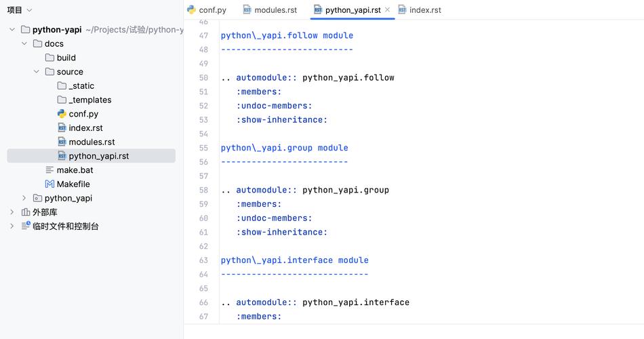This screenshot has width=644, height=339.
Task: Collapse the source folder
Action: 37,71
